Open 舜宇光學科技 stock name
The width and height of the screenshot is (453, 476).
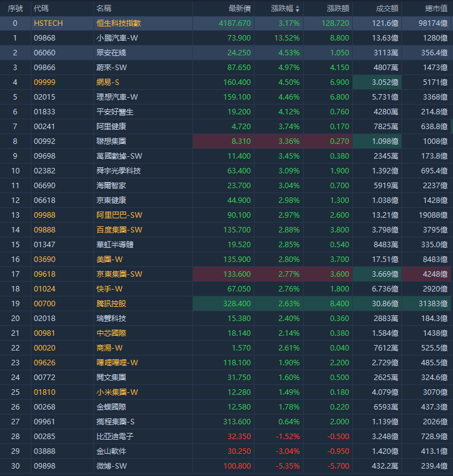pyautogui.click(x=119, y=171)
